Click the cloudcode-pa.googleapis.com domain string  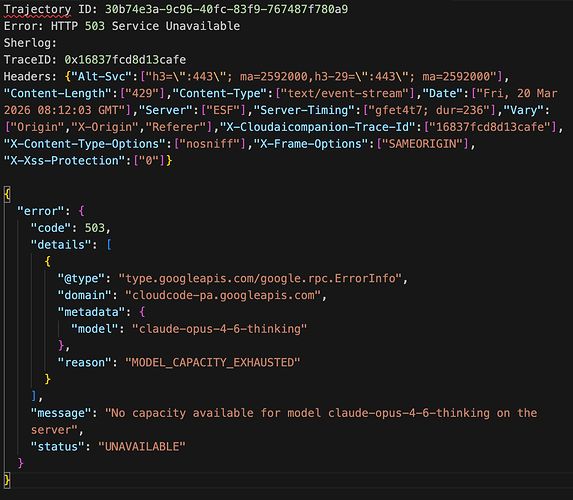click(223, 295)
